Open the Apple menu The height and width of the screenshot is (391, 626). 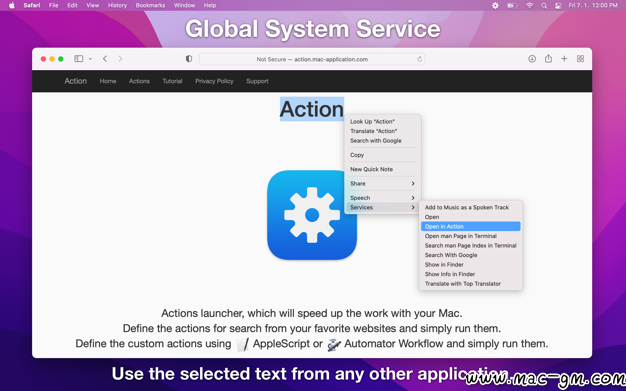pos(12,5)
